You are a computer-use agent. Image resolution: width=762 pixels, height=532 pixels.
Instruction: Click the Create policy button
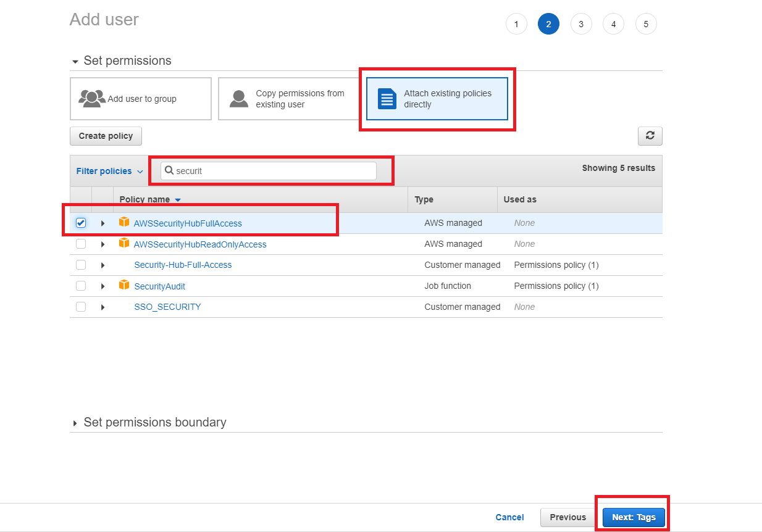click(x=106, y=136)
